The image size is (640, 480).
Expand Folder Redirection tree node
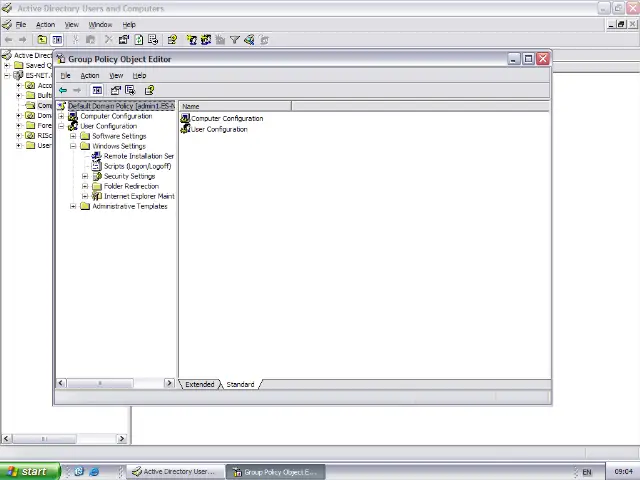pos(85,186)
